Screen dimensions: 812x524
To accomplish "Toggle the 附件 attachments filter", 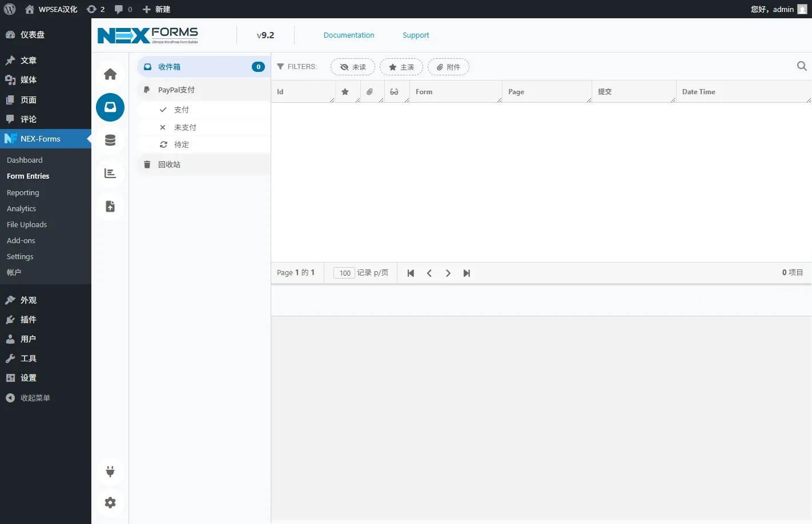I will [x=448, y=67].
